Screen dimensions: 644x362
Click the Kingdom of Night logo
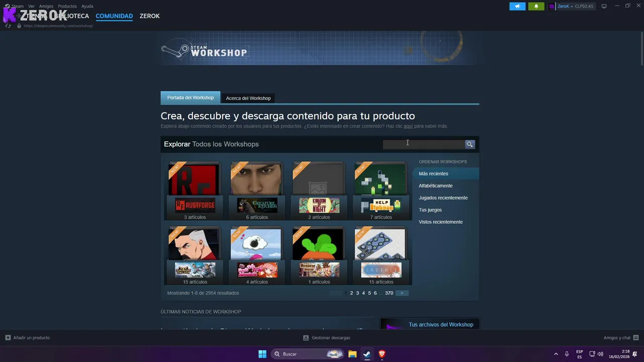click(x=319, y=205)
